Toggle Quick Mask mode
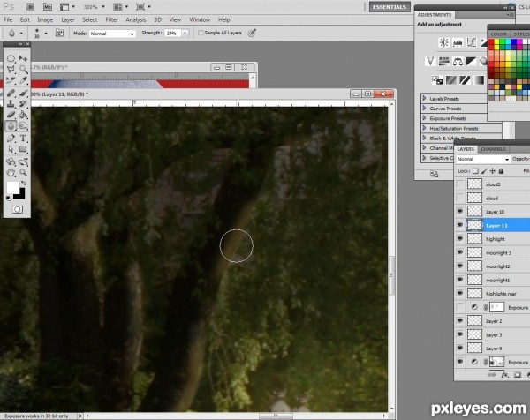 18,210
